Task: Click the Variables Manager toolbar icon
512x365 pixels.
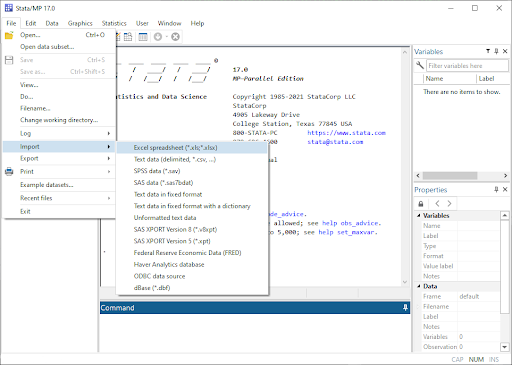Action: click(x=143, y=36)
